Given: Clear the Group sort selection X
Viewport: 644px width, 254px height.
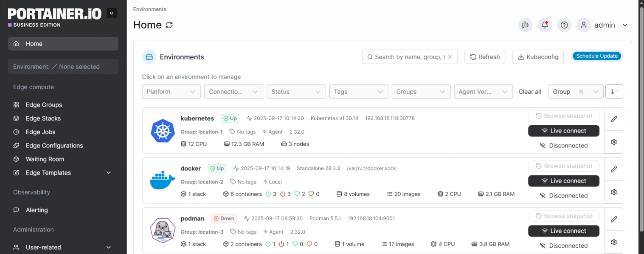Looking at the screenshot, I should pos(582,92).
